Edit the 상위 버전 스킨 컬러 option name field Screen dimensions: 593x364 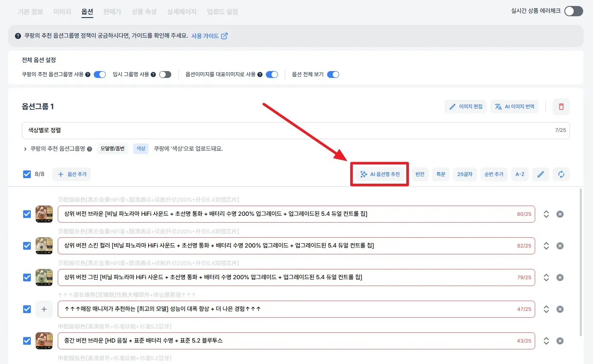point(296,246)
